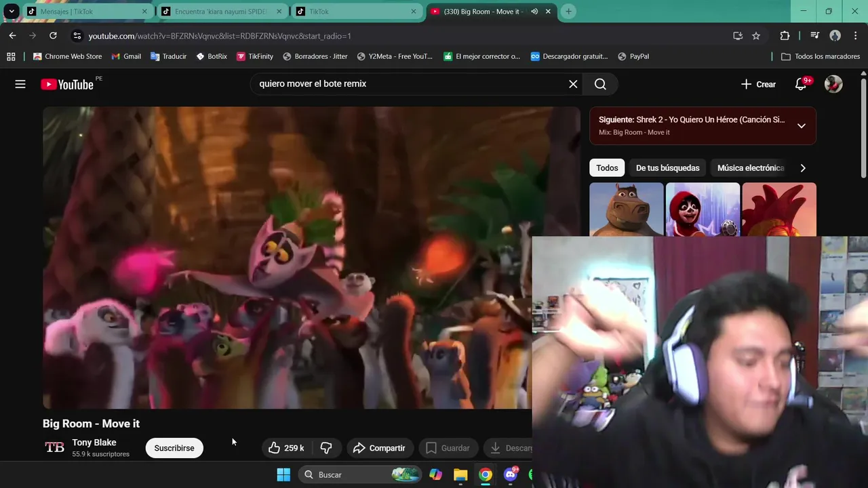Open Borradores · Jitter bookmark

[x=315, y=56]
